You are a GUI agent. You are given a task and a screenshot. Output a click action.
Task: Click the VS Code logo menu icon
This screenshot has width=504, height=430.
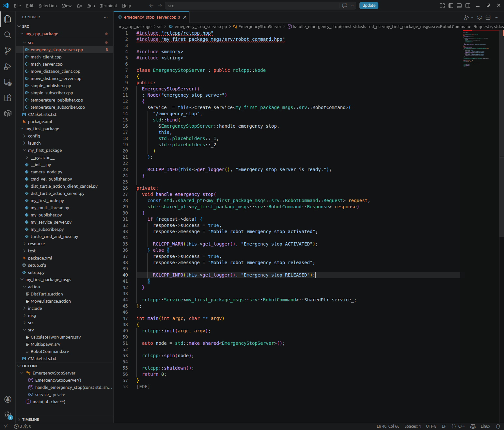click(6, 6)
